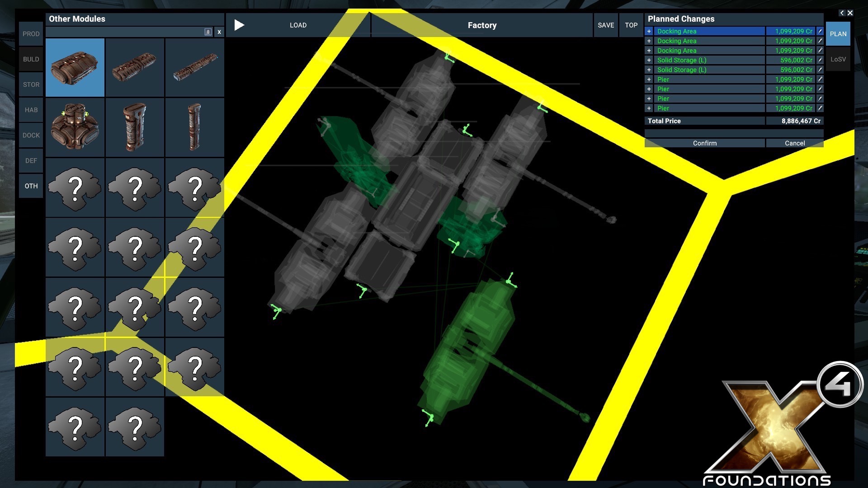Click the play arrow icon beside LOAD
868x488 pixels.
239,25
